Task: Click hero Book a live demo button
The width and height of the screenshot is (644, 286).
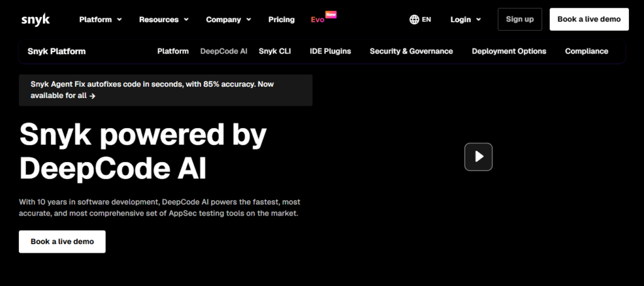Action: pos(62,241)
